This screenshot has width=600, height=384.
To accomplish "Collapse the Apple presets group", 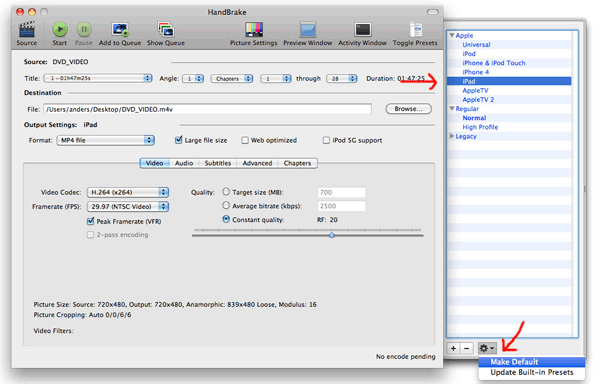I will pos(452,35).
